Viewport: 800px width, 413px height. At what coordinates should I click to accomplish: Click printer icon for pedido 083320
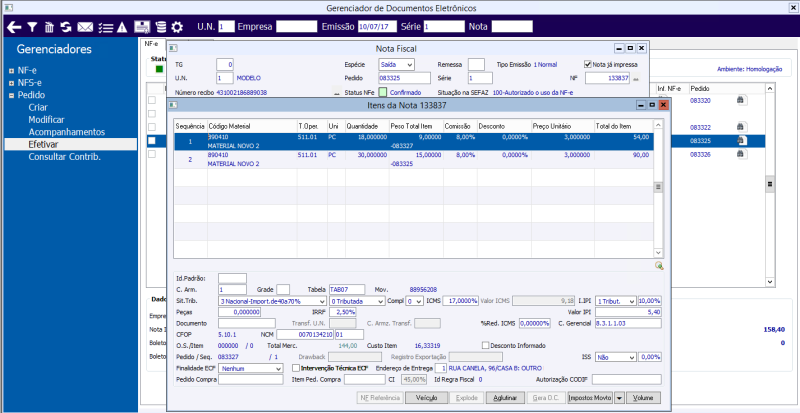point(741,100)
